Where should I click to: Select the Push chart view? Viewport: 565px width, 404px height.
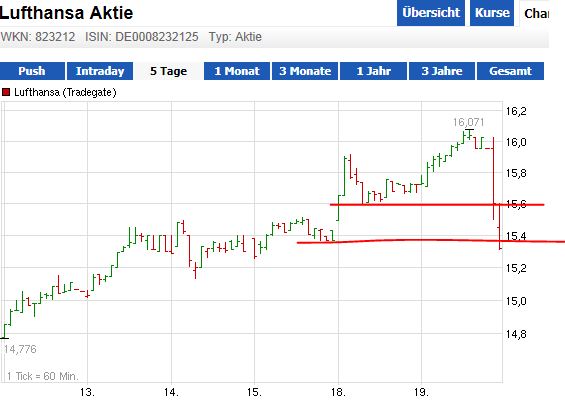32,71
